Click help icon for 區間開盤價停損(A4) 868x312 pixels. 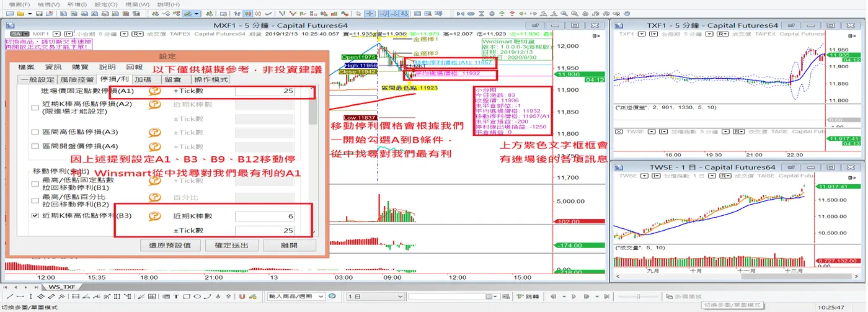pyautogui.click(x=154, y=146)
